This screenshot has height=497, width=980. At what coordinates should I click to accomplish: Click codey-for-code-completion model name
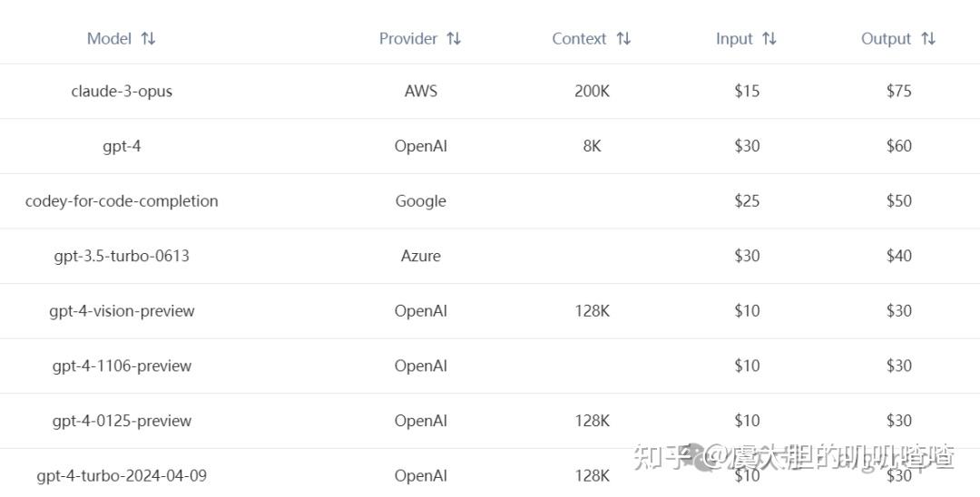(122, 200)
